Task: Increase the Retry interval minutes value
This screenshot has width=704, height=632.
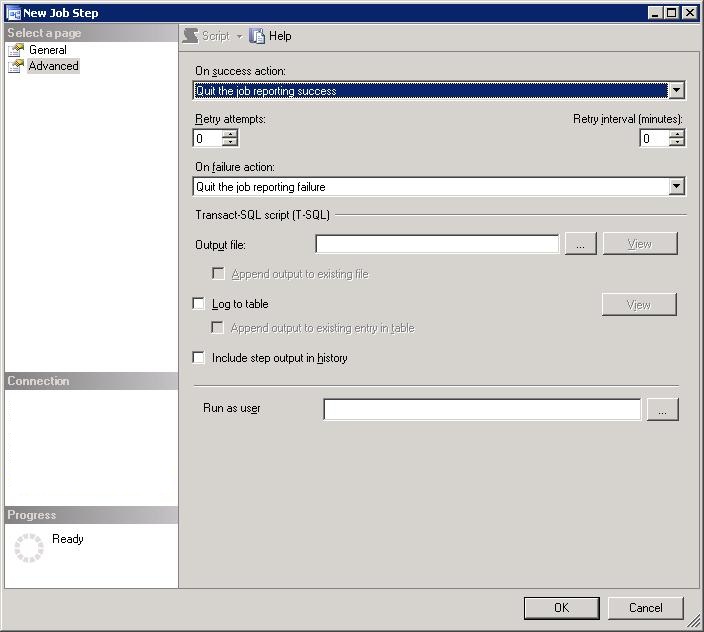Action: click(677, 134)
